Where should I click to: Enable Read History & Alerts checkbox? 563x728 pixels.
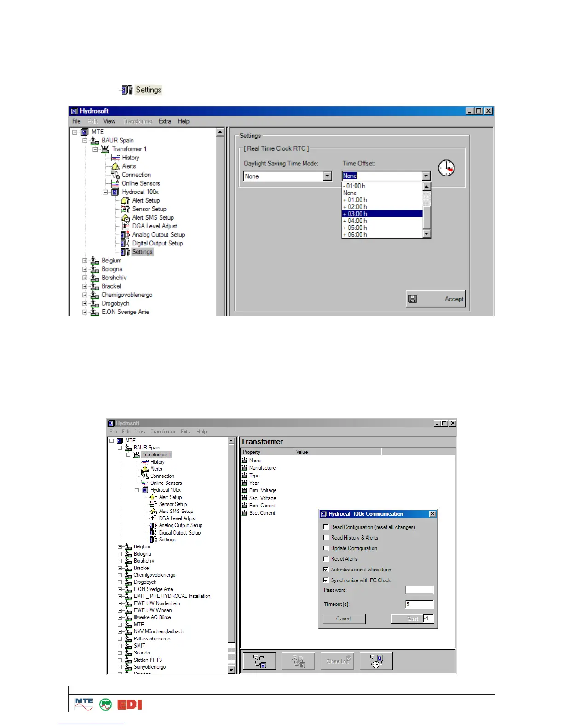[326, 538]
